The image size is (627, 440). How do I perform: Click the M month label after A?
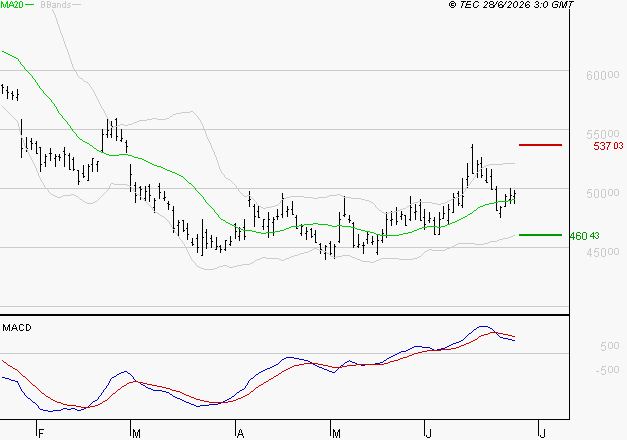(x=336, y=434)
